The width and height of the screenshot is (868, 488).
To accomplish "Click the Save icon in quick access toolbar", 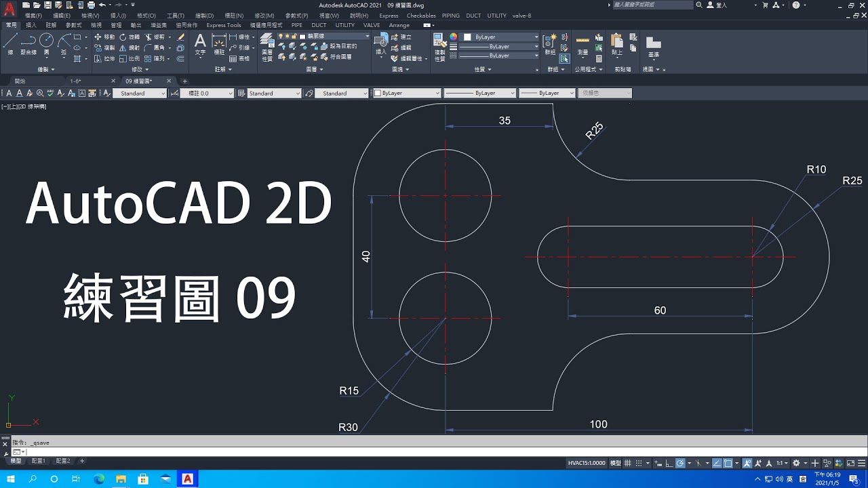I will [47, 5].
